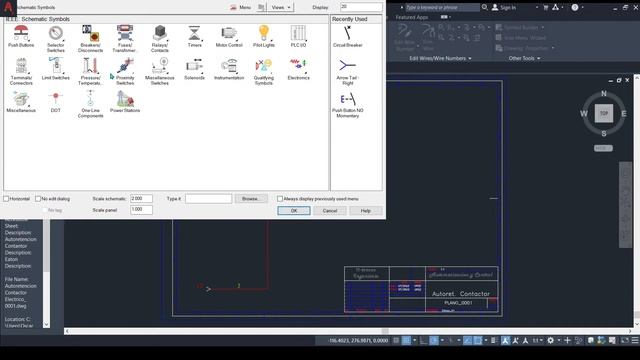This screenshot has height=360, width=640.
Task: Open the Terminals/Connectors category
Action: [x=21, y=71]
